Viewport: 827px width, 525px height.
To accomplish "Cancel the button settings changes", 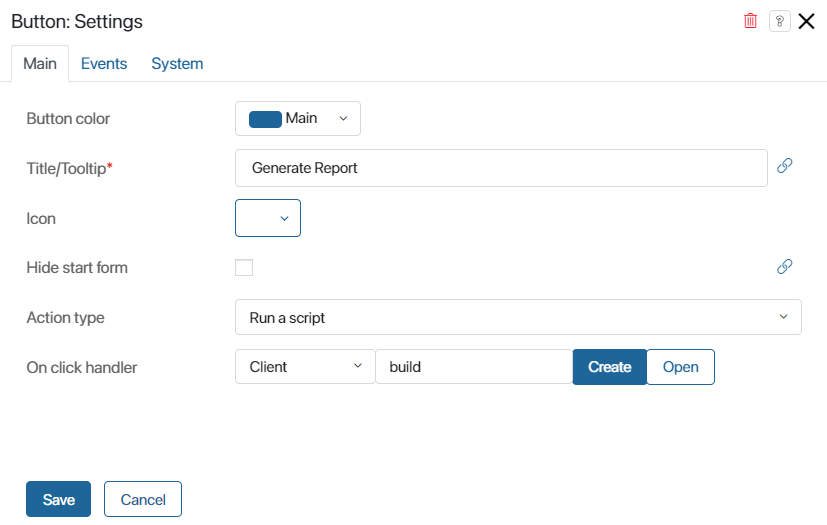I will (143, 499).
